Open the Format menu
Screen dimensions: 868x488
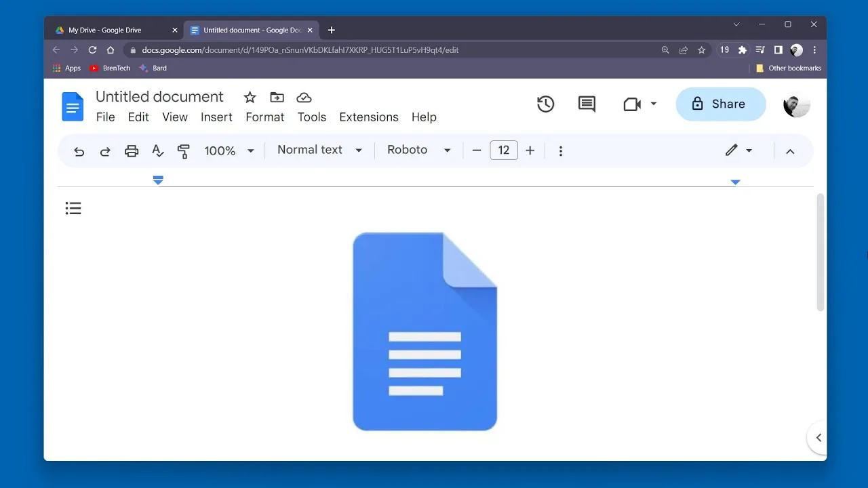click(265, 117)
